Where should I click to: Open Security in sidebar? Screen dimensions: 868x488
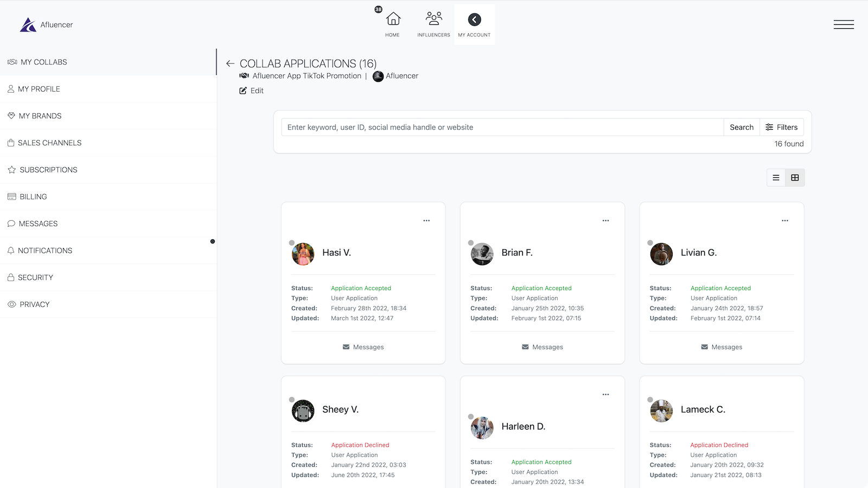[x=108, y=278]
